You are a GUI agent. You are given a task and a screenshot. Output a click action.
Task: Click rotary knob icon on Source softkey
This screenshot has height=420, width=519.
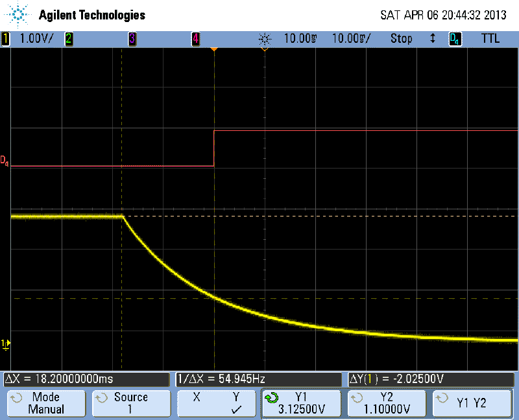click(x=101, y=398)
